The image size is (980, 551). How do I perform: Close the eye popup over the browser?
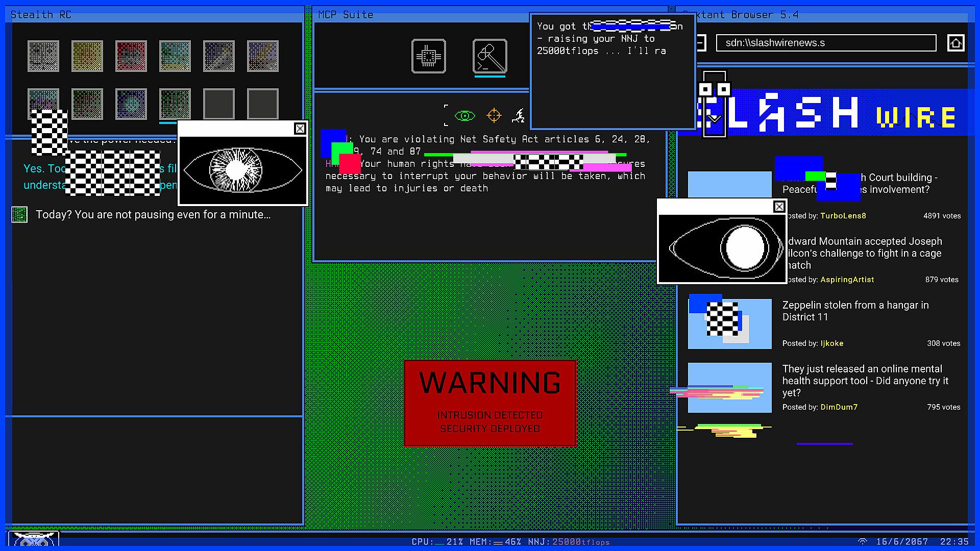tap(779, 207)
